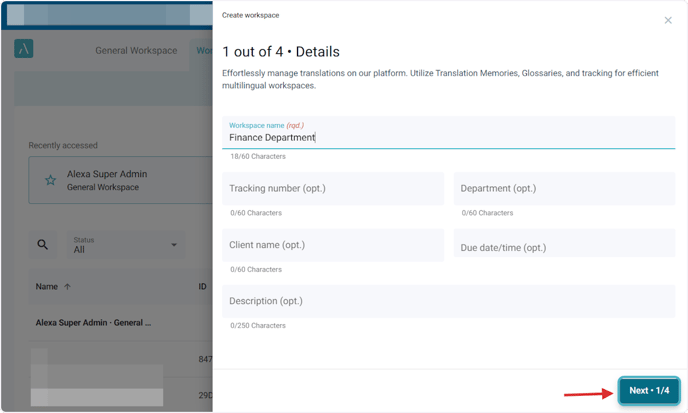The height and width of the screenshot is (413, 688).
Task: Click the ID column header
Action: tap(203, 287)
